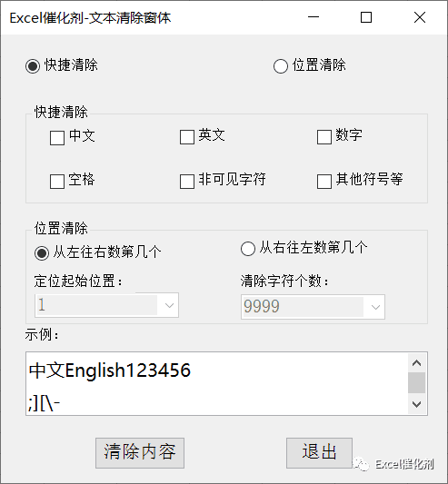Maximize the 文本清除窗体 window

point(366,17)
